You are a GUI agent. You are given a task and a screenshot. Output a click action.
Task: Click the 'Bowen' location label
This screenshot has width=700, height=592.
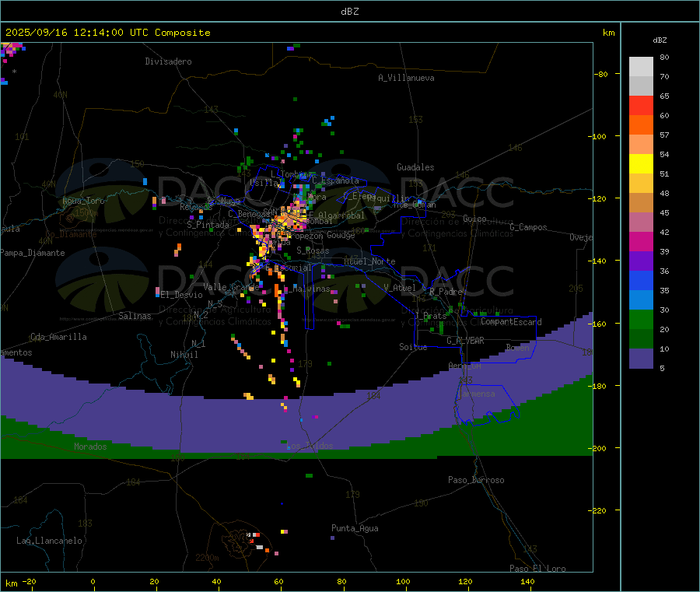coord(518,347)
